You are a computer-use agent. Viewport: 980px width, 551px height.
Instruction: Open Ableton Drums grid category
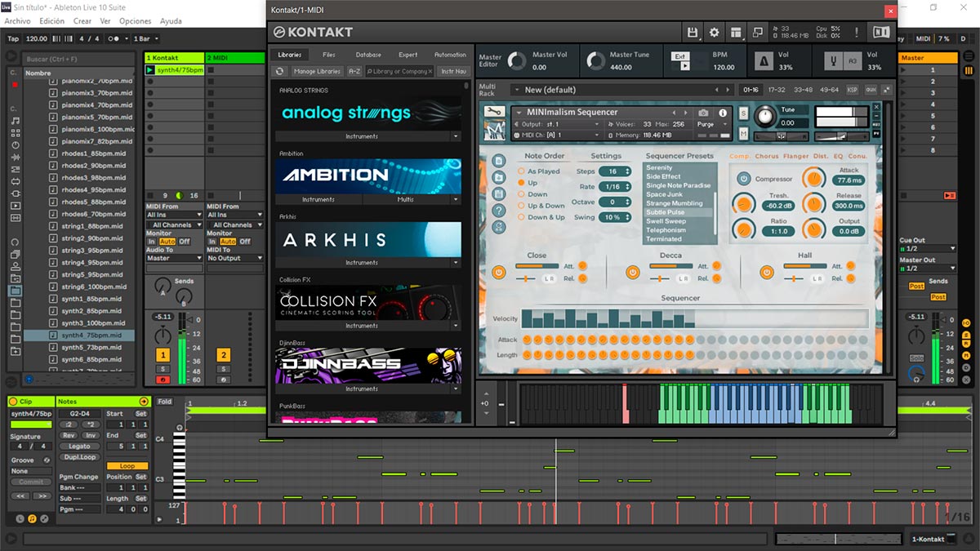point(15,133)
